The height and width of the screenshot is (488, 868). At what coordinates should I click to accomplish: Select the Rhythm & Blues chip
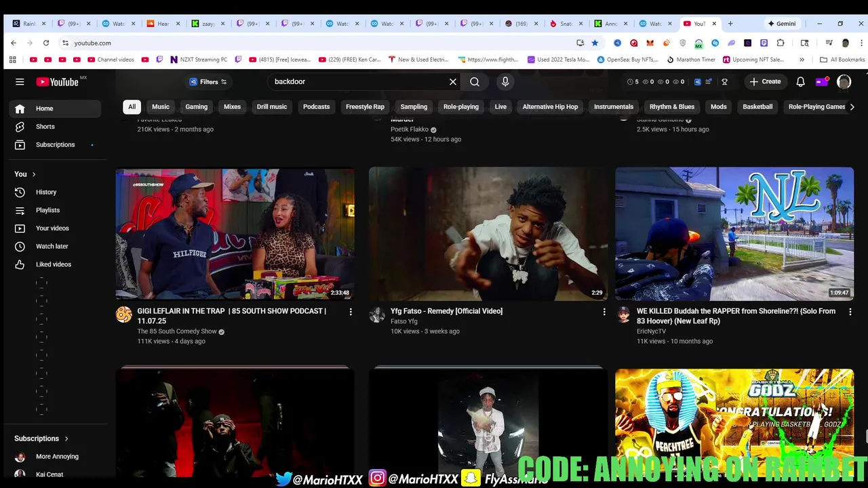[x=672, y=106]
